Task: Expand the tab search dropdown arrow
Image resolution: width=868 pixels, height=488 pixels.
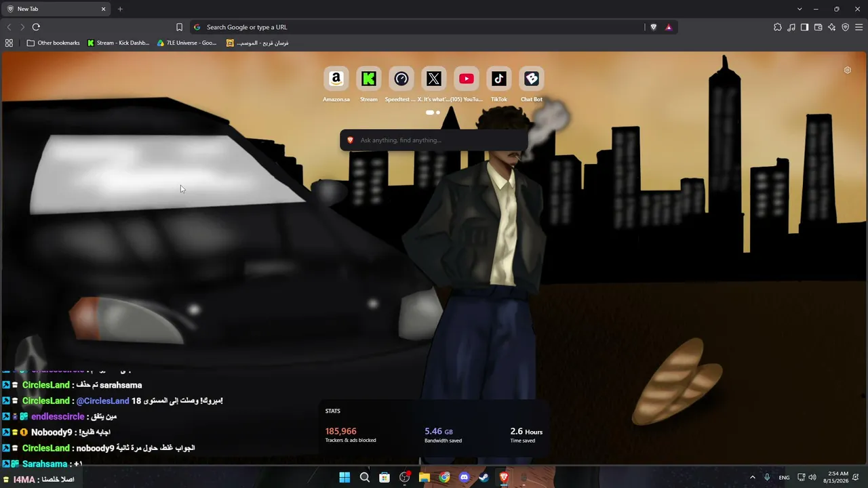Action: click(x=800, y=9)
